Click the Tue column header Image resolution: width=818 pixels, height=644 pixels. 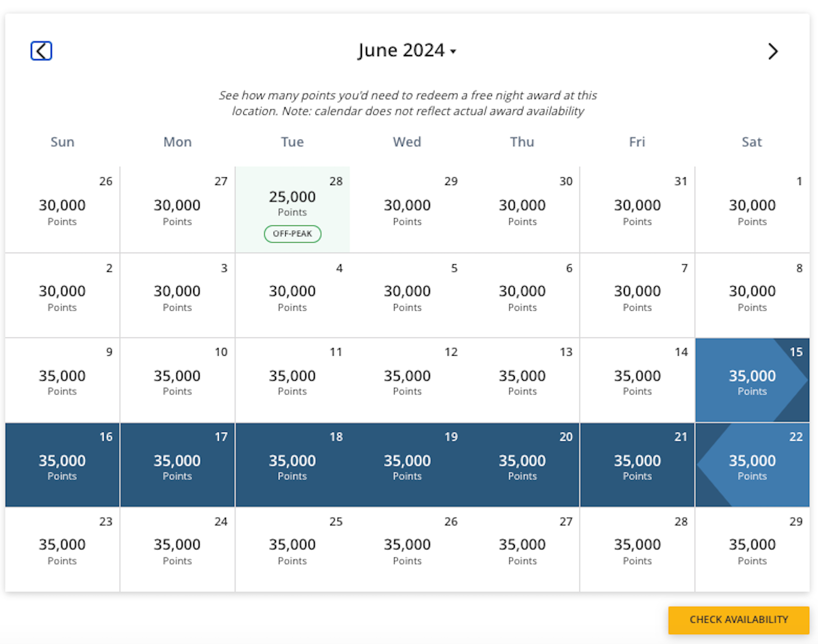pyautogui.click(x=292, y=142)
